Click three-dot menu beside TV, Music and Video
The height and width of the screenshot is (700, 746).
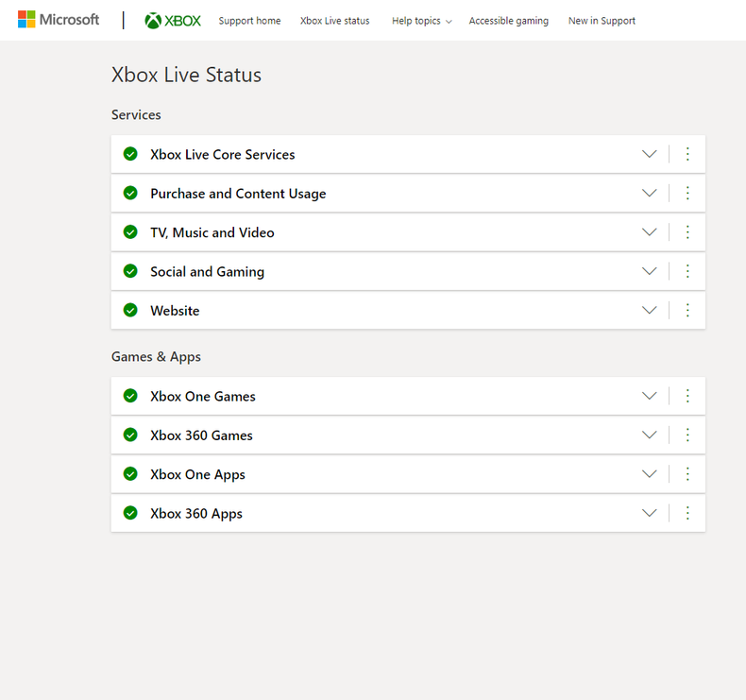687,232
